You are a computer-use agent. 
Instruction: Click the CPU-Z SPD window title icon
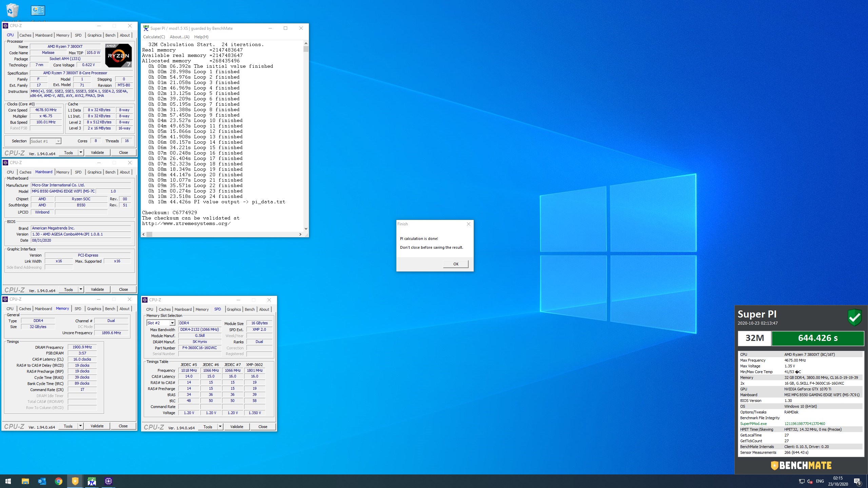tap(145, 300)
